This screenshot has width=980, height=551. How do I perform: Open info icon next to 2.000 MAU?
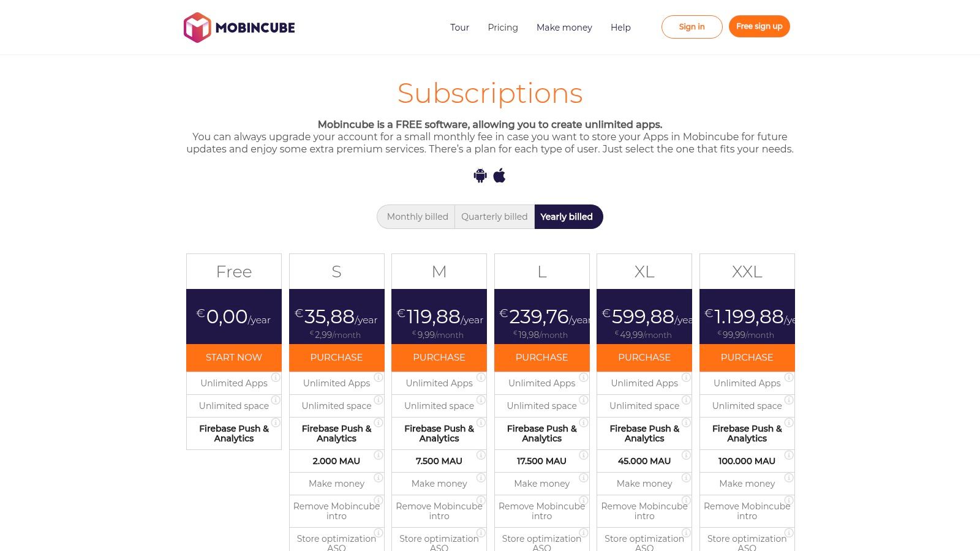point(379,455)
